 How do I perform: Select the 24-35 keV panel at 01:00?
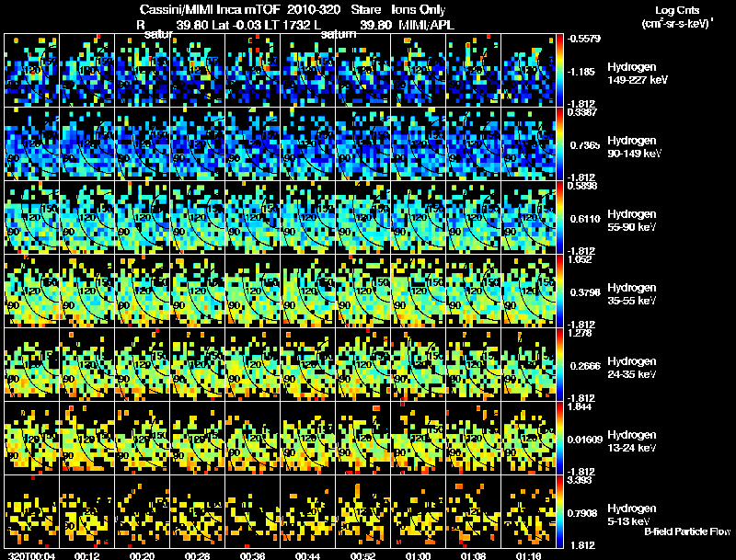click(x=418, y=364)
